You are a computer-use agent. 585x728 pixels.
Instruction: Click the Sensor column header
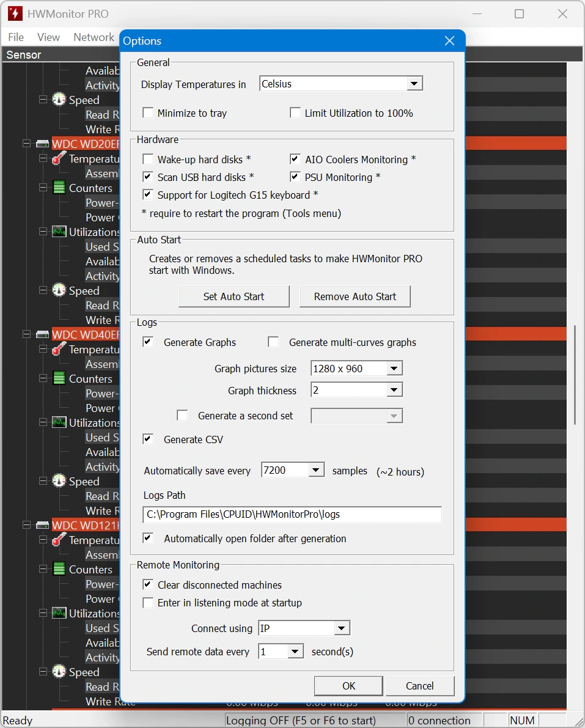click(61, 55)
